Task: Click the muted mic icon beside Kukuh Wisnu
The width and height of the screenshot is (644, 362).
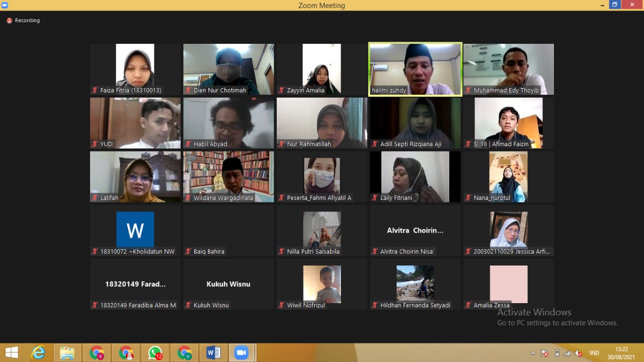Action: coord(188,305)
